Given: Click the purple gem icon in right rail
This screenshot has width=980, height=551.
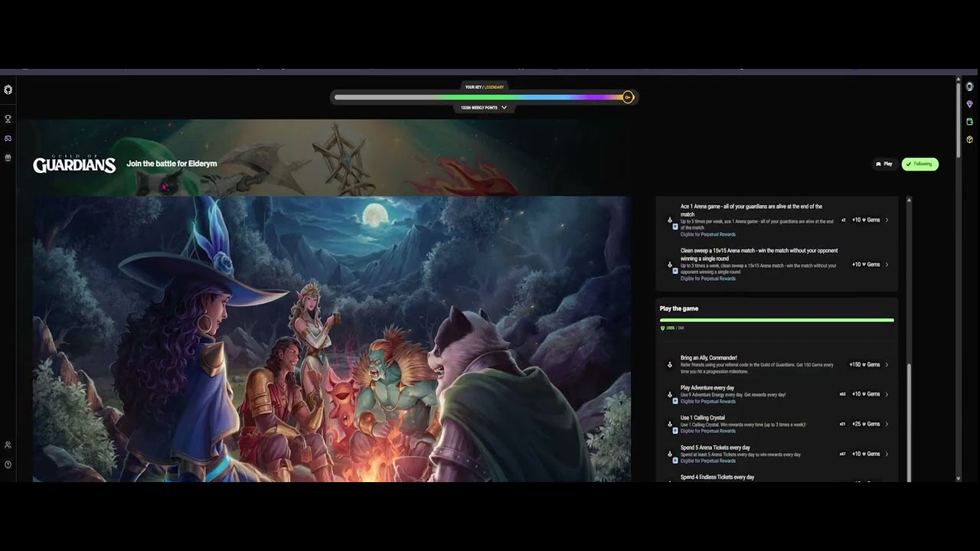Looking at the screenshot, I should click(x=969, y=104).
